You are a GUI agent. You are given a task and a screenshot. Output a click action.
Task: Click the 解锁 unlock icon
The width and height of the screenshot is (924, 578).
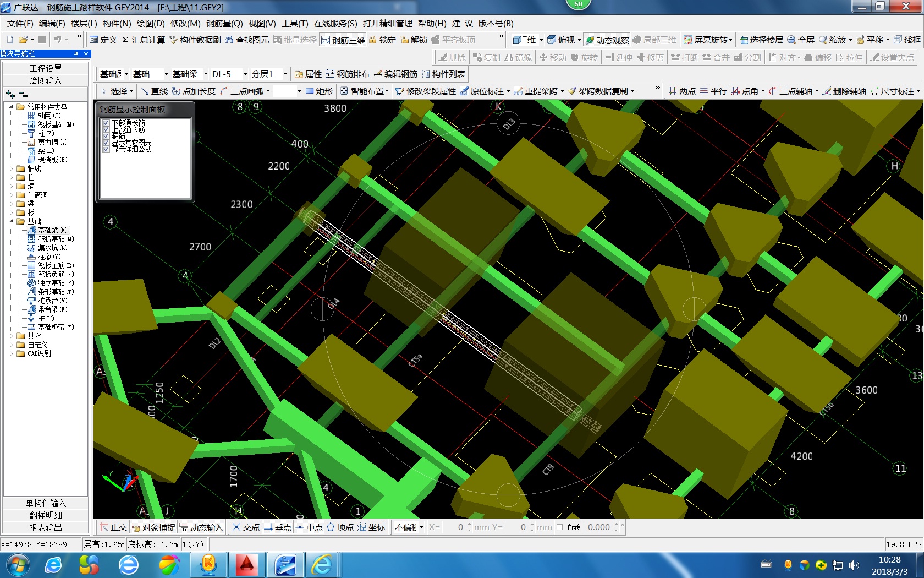pos(414,40)
